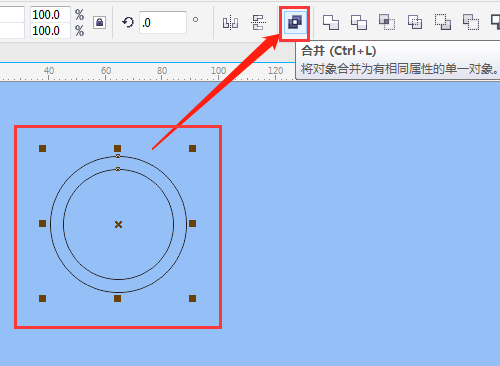Click the upper 100.0 scale field
This screenshot has width=500, height=366.
[50, 15]
